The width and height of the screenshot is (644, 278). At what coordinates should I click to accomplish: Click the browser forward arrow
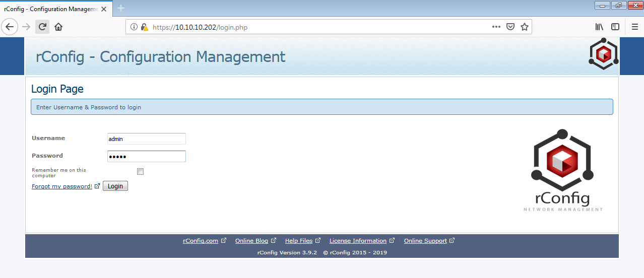click(x=26, y=27)
